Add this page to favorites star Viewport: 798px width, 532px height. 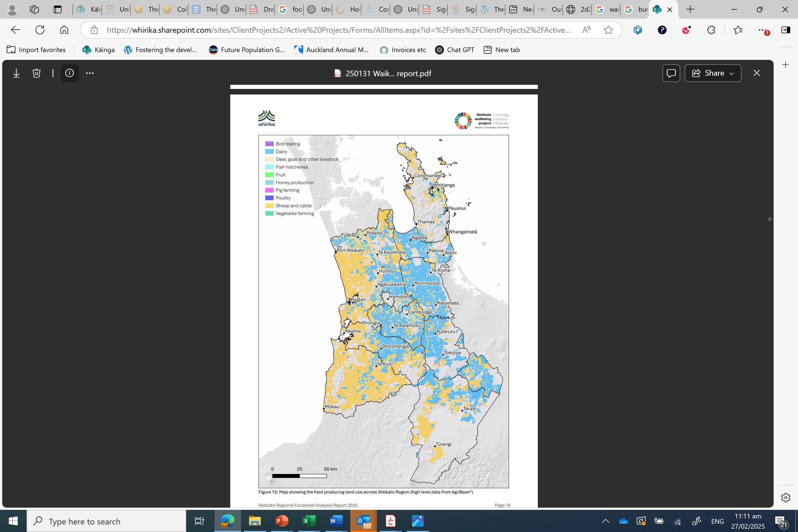point(608,30)
